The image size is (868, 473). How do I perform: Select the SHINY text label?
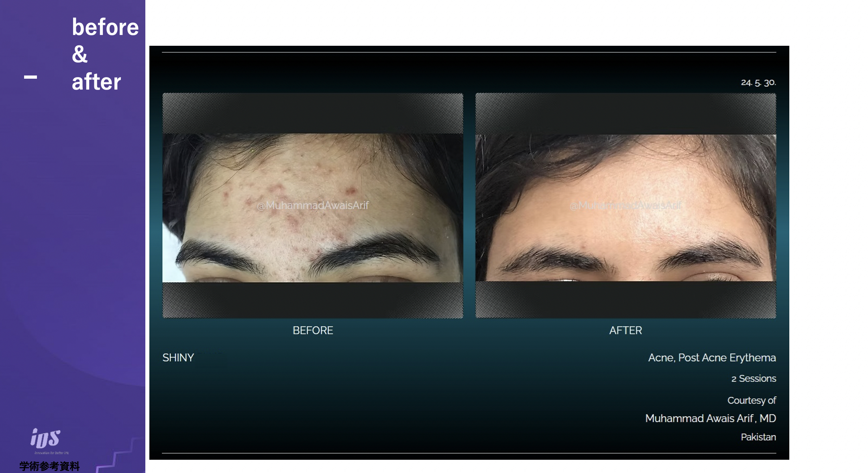[x=178, y=358]
